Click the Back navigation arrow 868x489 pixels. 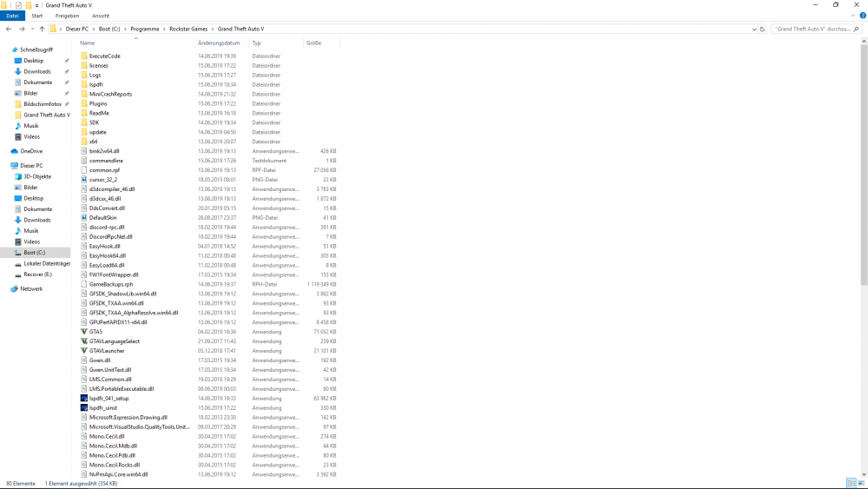pyautogui.click(x=9, y=29)
